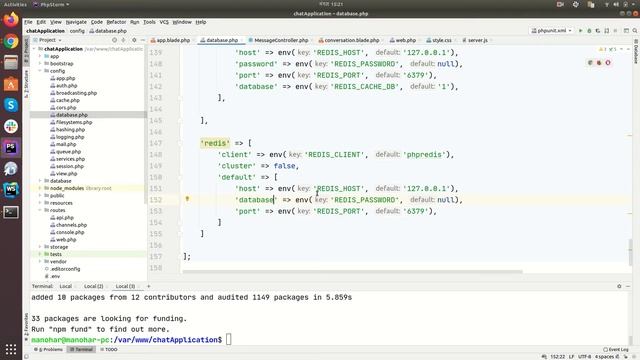The height and width of the screenshot is (360, 640).
Task: Open WebStorm from the dock
Action: 11,190
